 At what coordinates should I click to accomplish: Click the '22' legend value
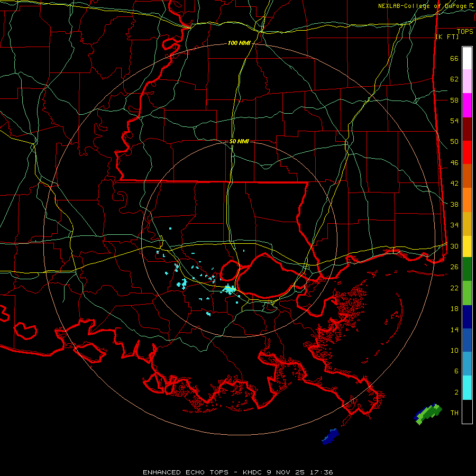(454, 288)
